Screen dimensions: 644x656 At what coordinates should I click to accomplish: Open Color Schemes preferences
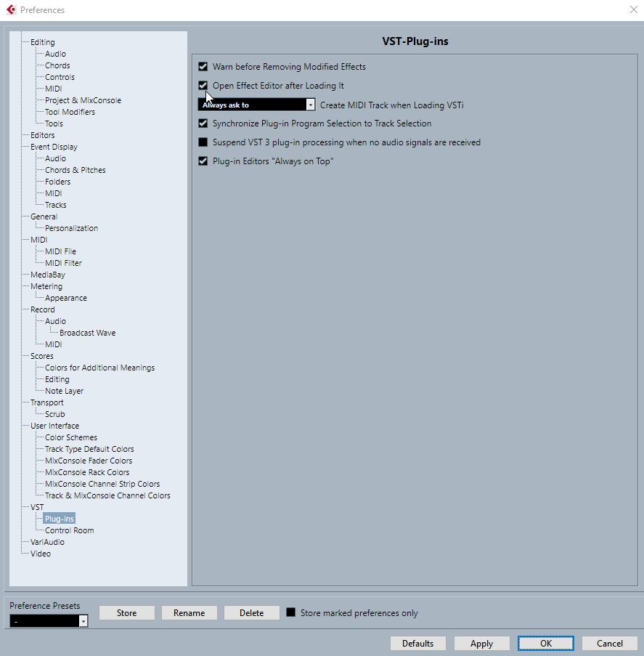coord(71,437)
